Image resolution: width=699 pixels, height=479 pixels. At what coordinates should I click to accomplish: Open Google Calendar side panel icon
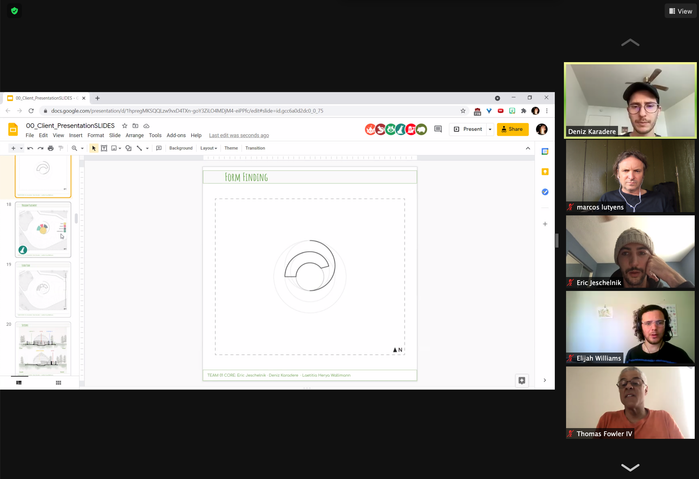tap(545, 152)
